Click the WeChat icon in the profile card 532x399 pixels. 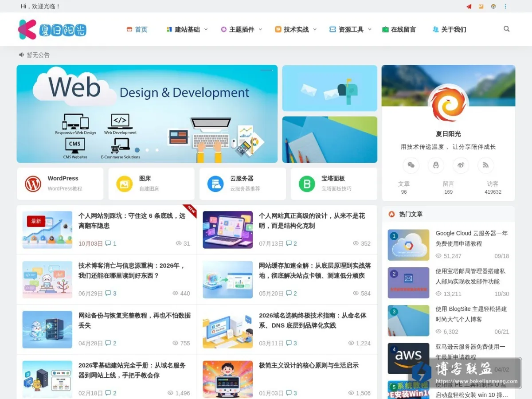[411, 165]
